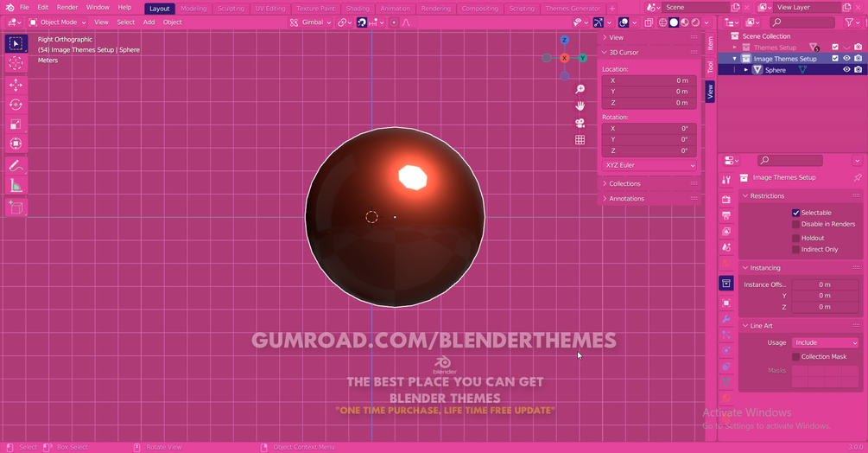Select the Rotate tool
The image size is (868, 453).
click(16, 105)
